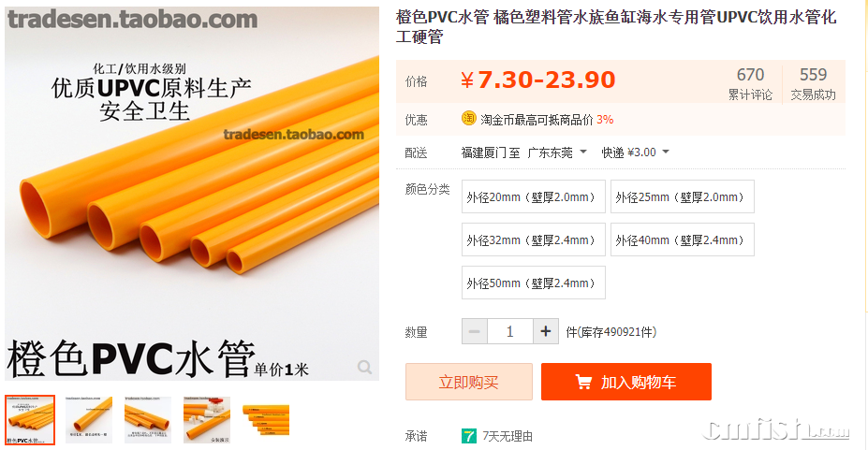Click the green 7-day return icon

pyautogui.click(x=469, y=436)
